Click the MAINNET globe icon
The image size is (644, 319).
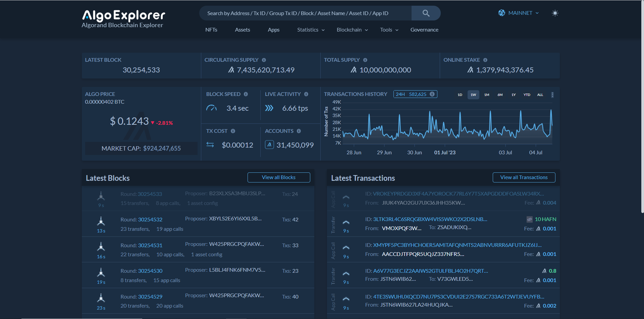coord(502,13)
